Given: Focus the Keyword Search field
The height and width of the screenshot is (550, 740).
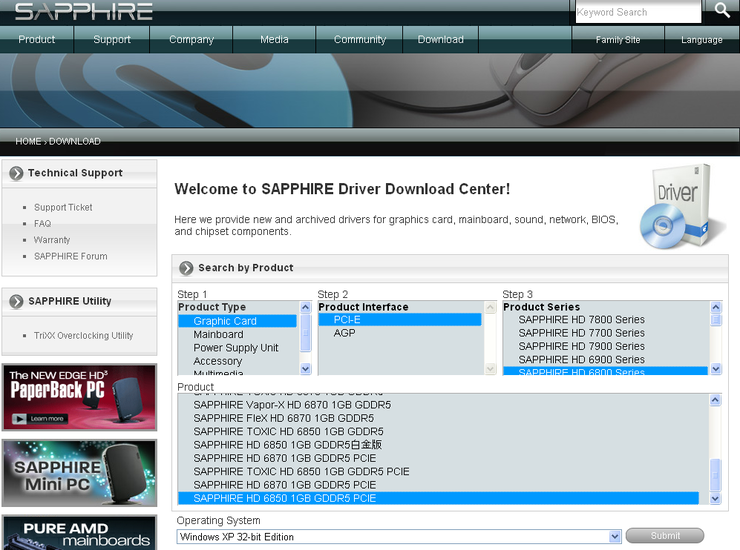Looking at the screenshot, I should pos(637,12).
